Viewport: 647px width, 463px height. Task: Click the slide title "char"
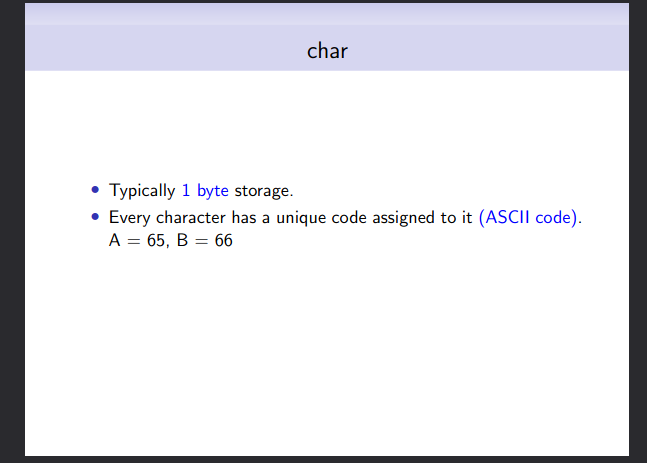327,51
